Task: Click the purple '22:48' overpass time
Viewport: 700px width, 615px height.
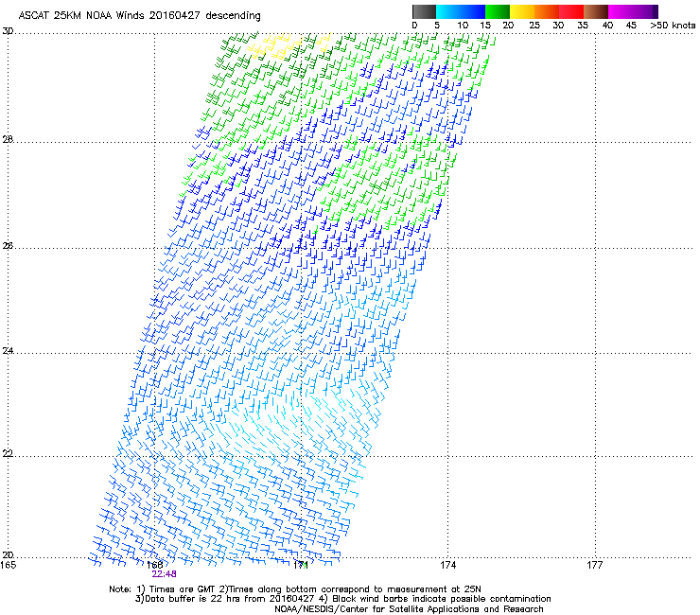Action: (x=164, y=574)
